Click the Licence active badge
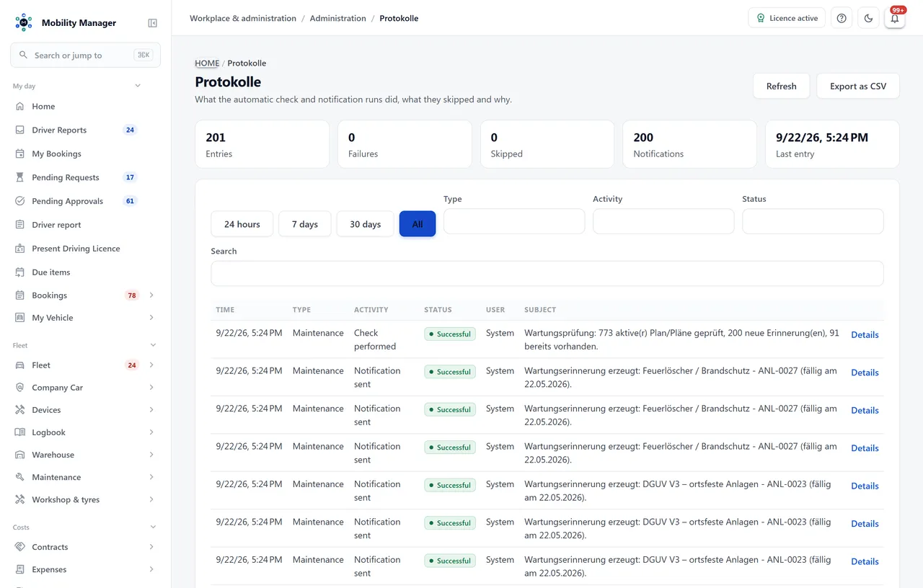Viewport: 923px width, 588px height. [x=787, y=18]
